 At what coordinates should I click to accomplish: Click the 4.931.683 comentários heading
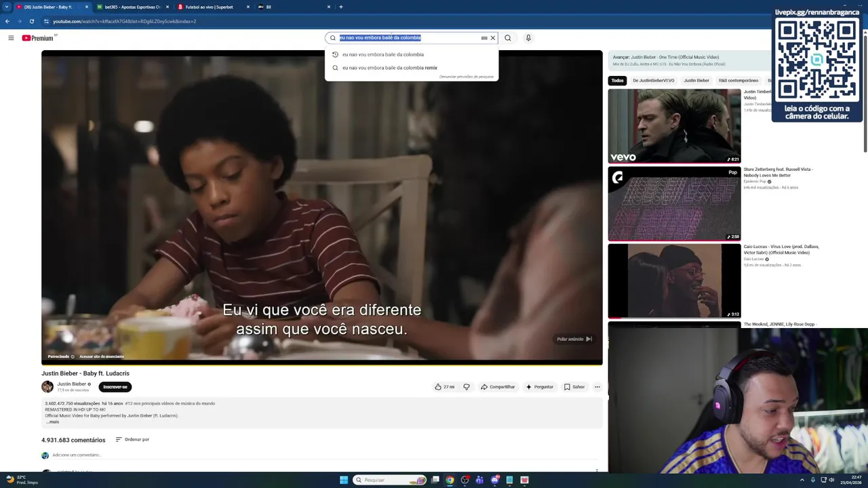[73, 440]
